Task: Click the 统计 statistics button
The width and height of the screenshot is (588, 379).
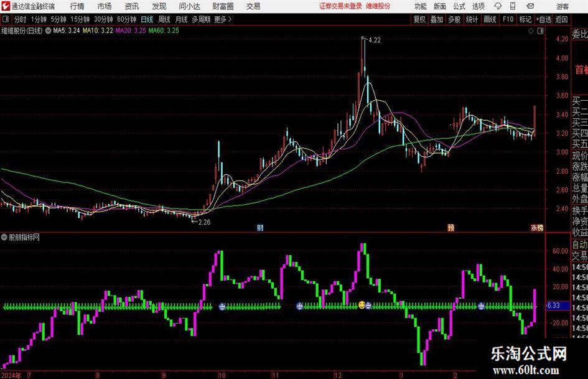Action: [x=472, y=19]
